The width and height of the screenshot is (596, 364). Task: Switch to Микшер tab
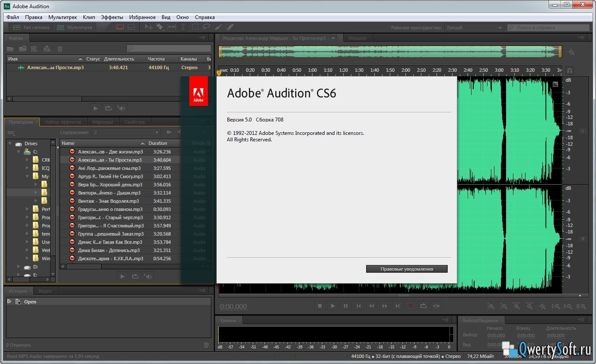(x=357, y=38)
